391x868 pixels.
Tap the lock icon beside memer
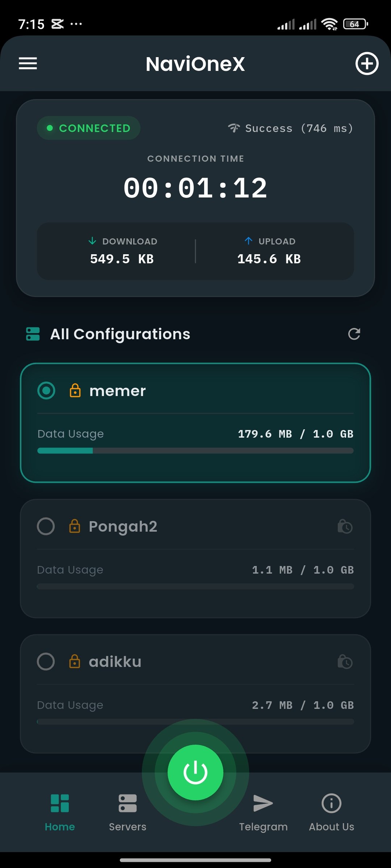75,391
